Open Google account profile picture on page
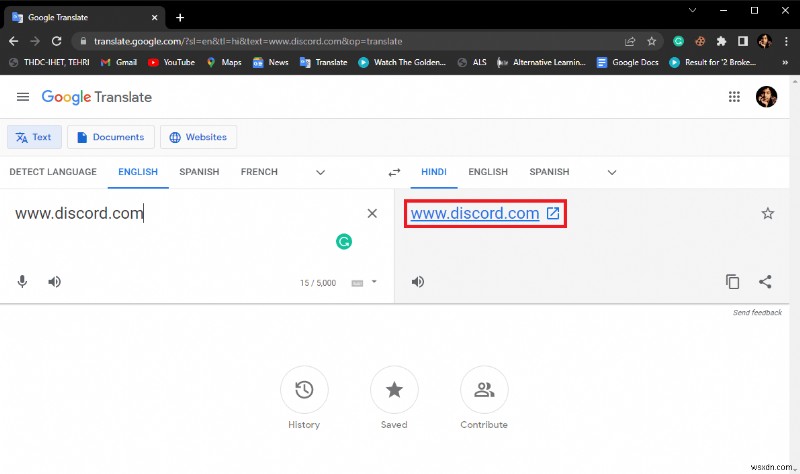The height and width of the screenshot is (474, 800). [x=766, y=96]
